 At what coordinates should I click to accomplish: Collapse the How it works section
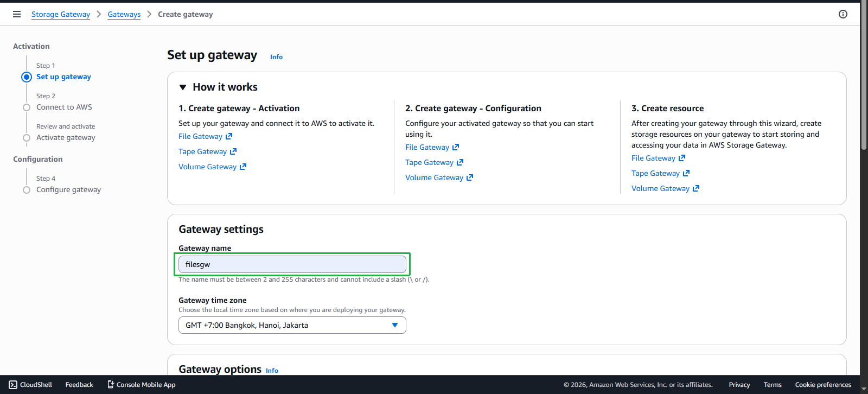click(183, 87)
